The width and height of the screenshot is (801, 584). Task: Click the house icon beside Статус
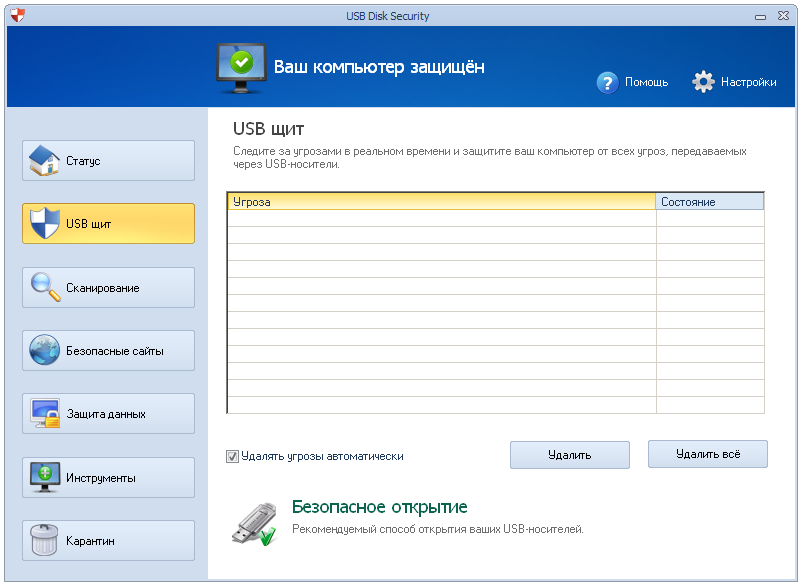(x=44, y=160)
